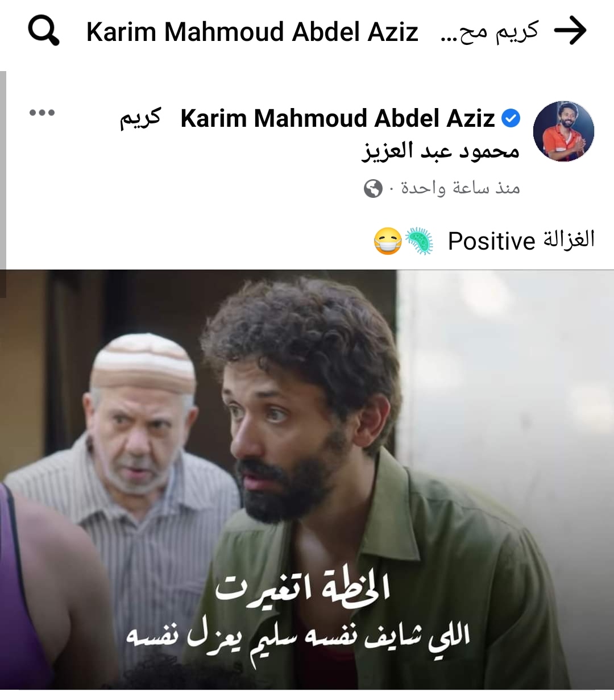Click the truncated Arabic search text كريم مح
The height and width of the screenshot is (700, 614).
click(x=489, y=32)
